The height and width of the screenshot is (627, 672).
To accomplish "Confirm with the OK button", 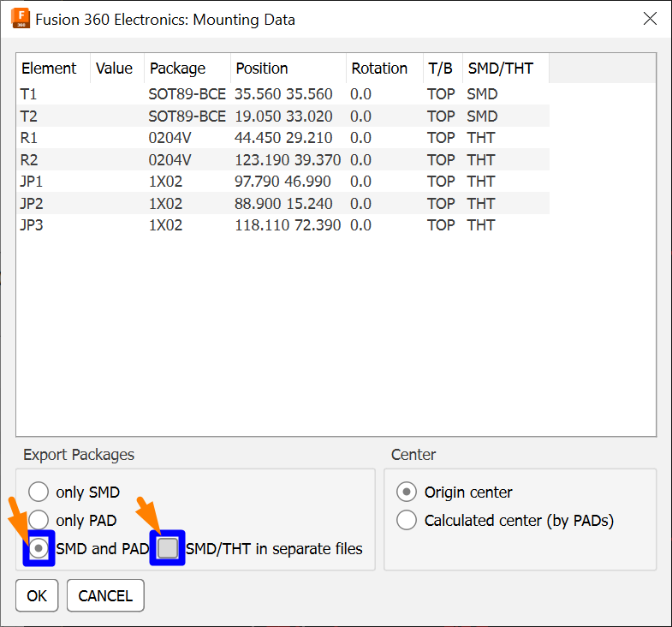I will click(37, 595).
